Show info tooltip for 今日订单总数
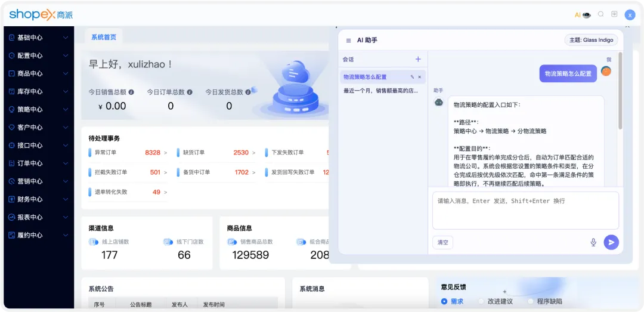 [x=190, y=92]
